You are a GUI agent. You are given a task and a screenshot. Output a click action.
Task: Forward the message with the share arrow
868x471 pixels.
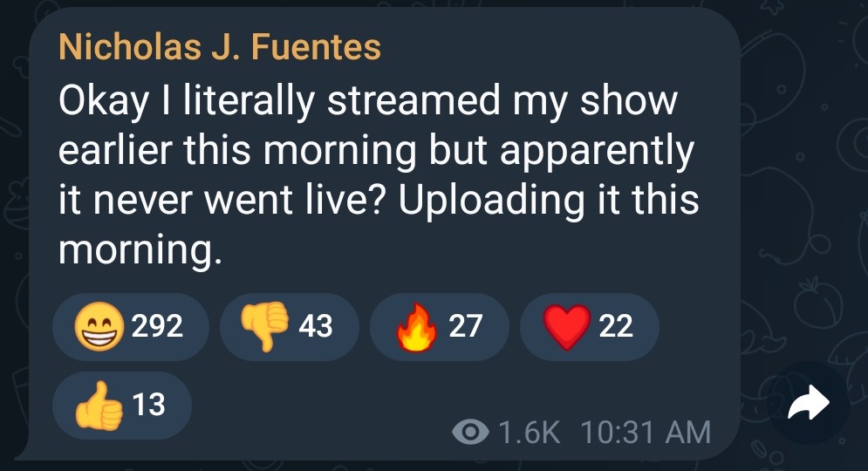807,403
